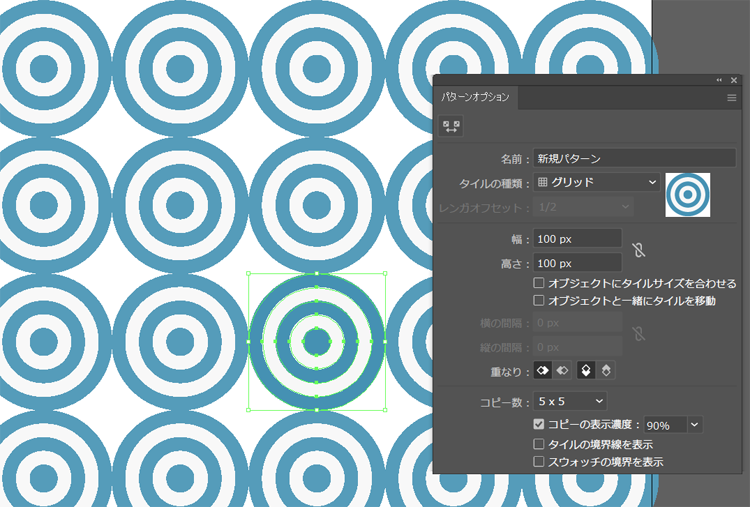
Task: Open コピー数 dropdown showing 5 x 5
Action: pos(570,401)
